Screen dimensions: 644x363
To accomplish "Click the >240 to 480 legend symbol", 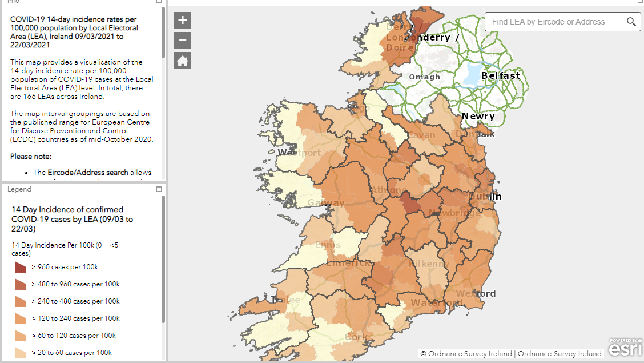I will coord(21,301).
